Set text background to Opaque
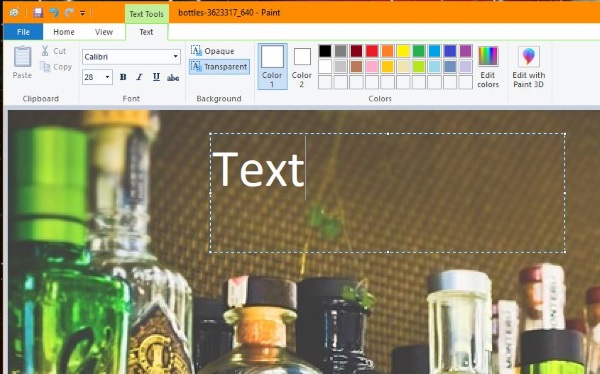This screenshot has height=374, width=600. point(213,51)
